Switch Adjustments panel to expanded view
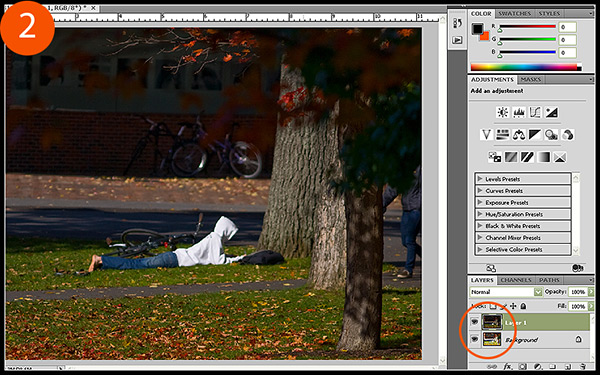 [x=491, y=268]
